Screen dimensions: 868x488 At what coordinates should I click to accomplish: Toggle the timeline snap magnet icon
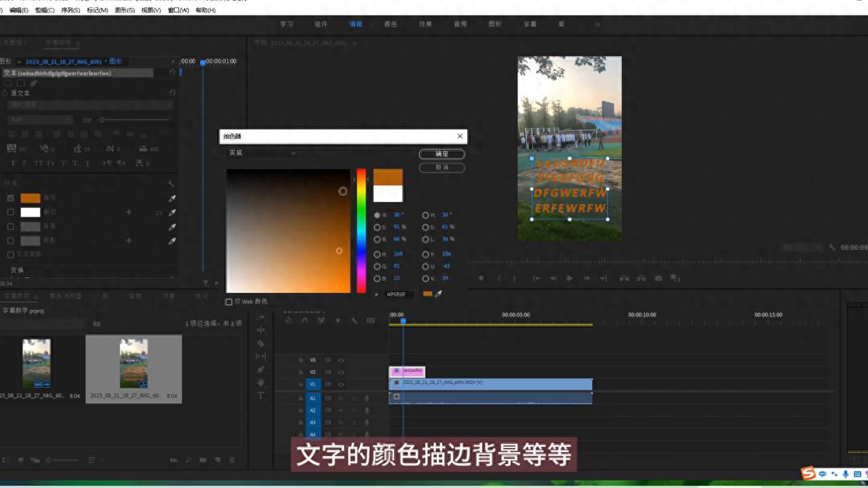[304, 321]
